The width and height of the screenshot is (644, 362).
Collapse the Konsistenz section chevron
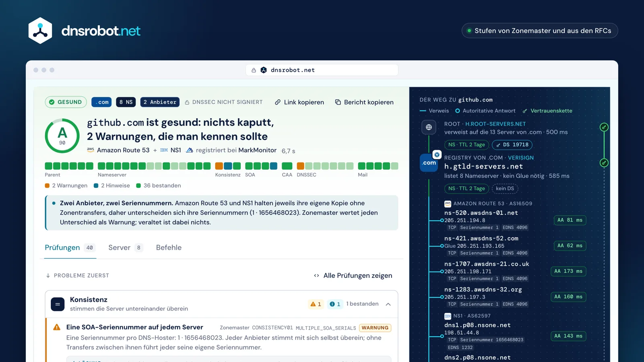point(388,304)
